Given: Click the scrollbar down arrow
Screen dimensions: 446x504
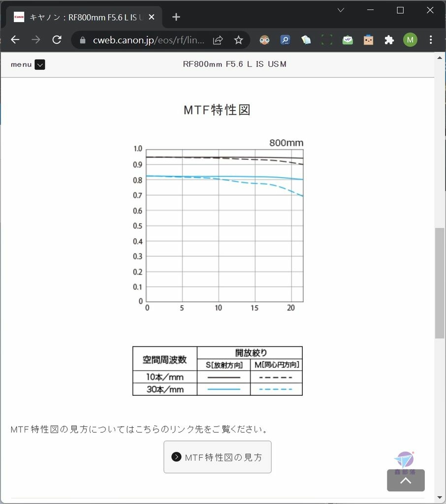Looking at the screenshot, I should (440, 498).
